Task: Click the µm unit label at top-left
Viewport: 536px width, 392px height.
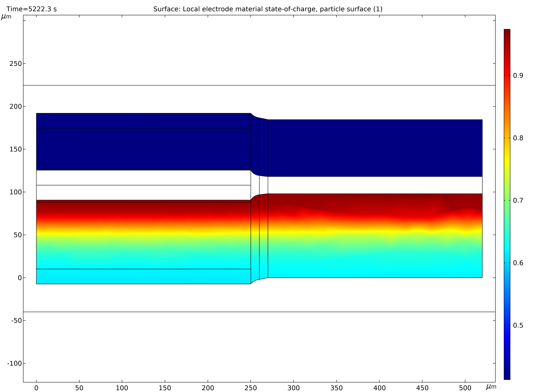Action: tap(6, 17)
